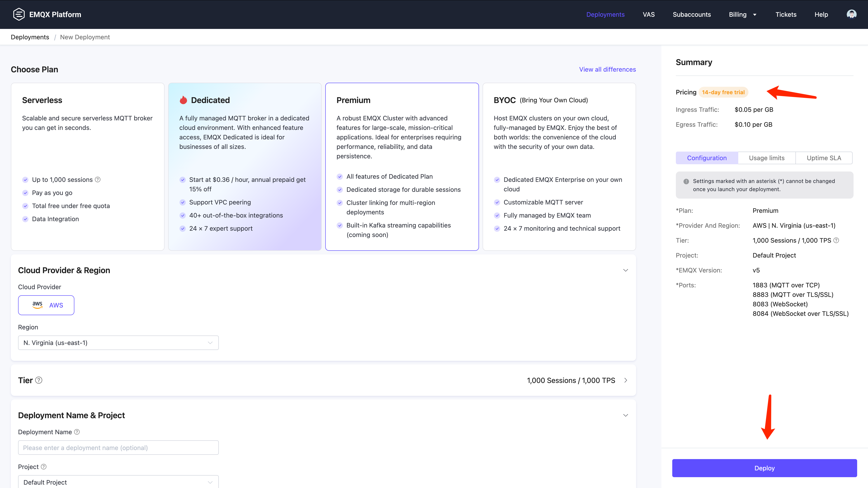
Task: Select the BYOC plan card
Action: click(x=559, y=167)
